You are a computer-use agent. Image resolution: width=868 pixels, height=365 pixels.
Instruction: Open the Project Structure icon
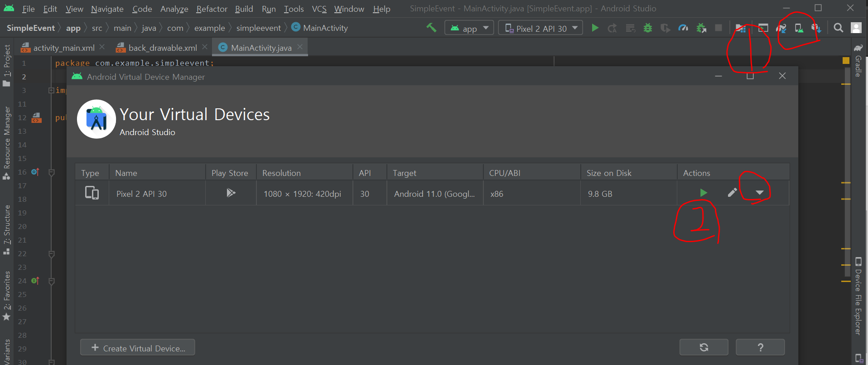tap(741, 28)
